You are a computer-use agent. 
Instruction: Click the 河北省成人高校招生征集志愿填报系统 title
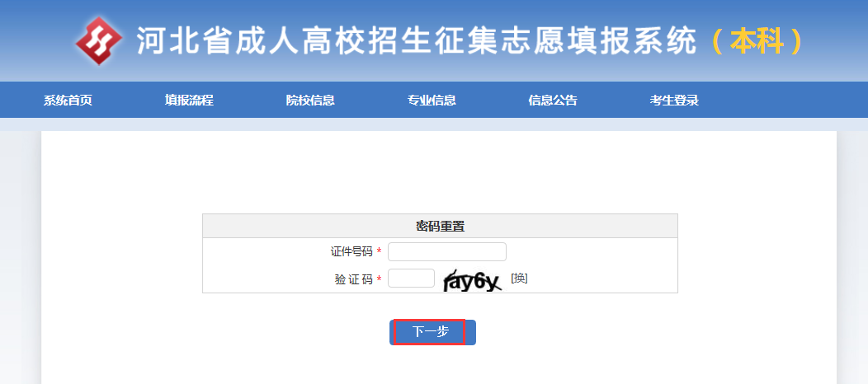point(416,40)
